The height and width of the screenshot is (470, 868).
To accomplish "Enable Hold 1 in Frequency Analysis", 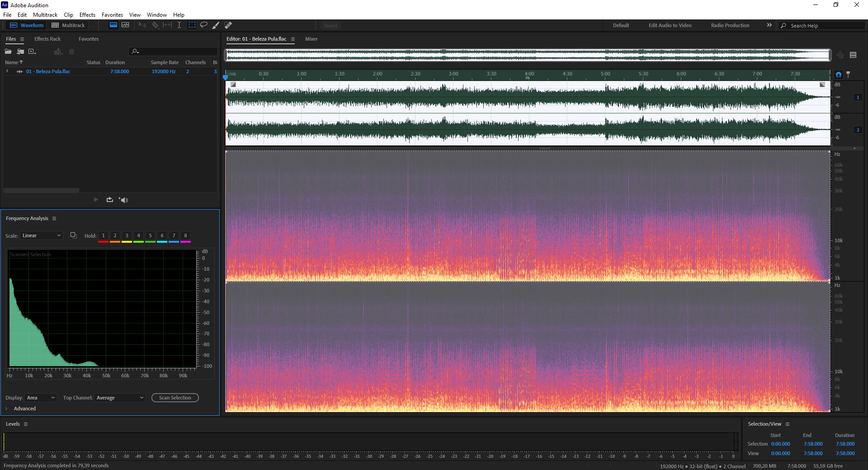I will pos(103,235).
